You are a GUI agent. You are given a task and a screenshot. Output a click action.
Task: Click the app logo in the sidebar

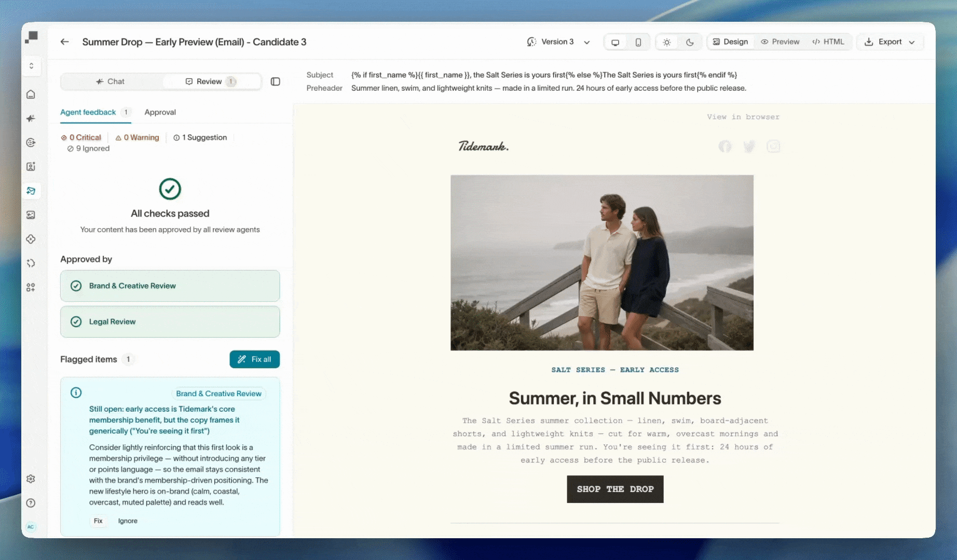pos(32,37)
